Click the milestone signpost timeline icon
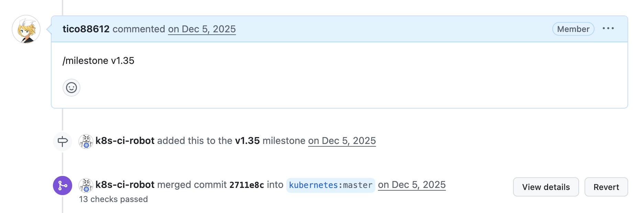 coord(63,141)
